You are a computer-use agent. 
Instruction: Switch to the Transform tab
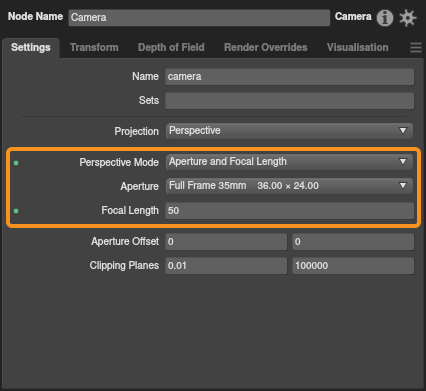(x=94, y=47)
